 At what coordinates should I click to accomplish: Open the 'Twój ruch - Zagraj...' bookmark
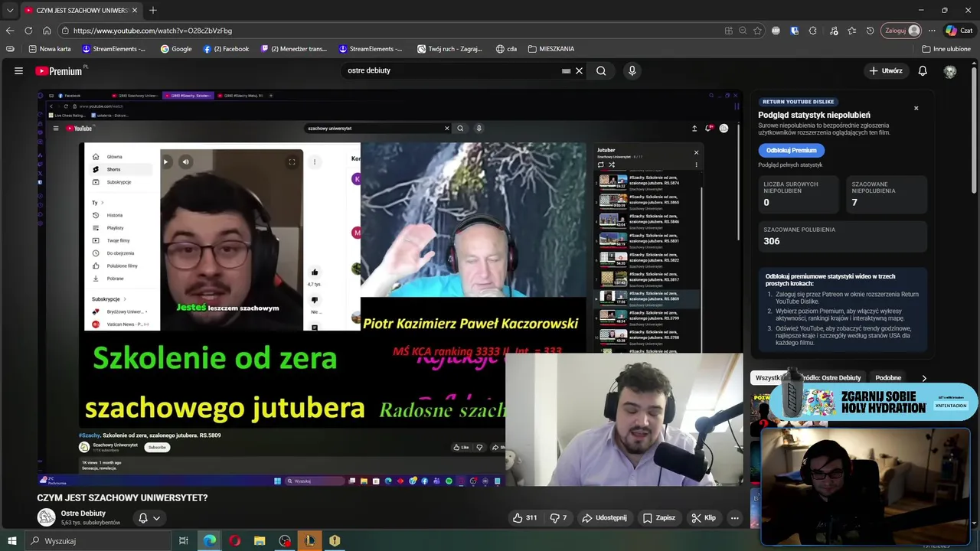tap(449, 49)
